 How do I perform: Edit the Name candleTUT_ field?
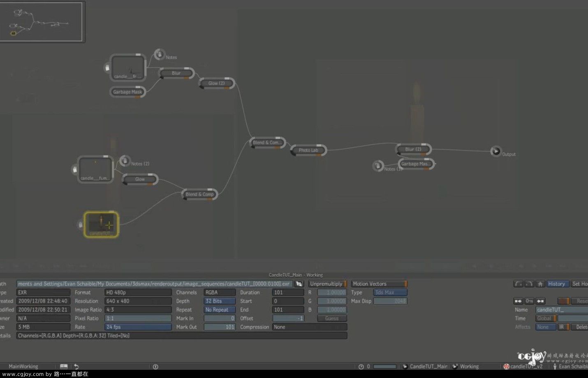[x=562, y=310]
